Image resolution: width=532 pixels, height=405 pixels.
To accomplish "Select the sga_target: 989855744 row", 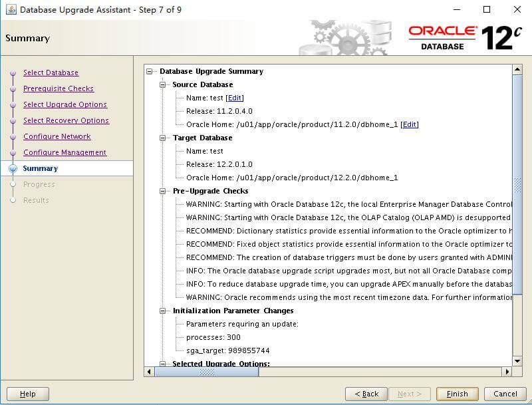I will 227,350.
